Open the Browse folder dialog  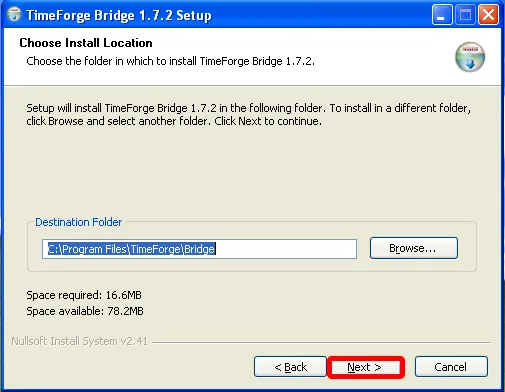point(414,248)
